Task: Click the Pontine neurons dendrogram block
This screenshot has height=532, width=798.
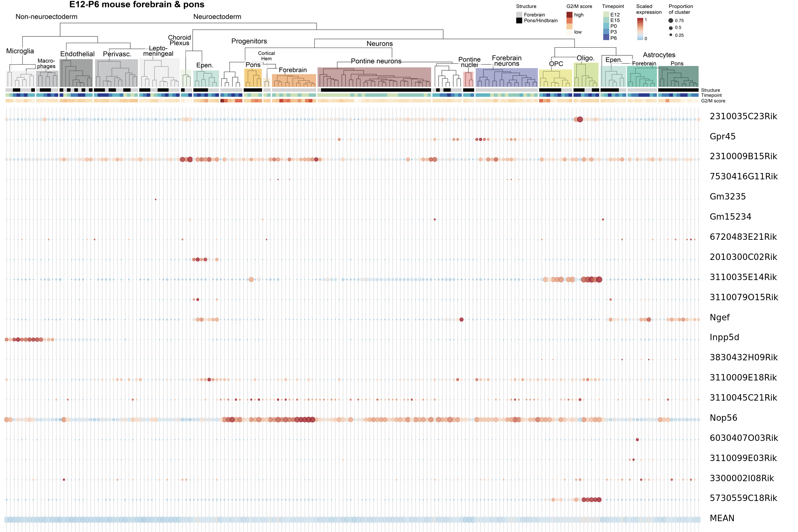Action: click(x=374, y=77)
